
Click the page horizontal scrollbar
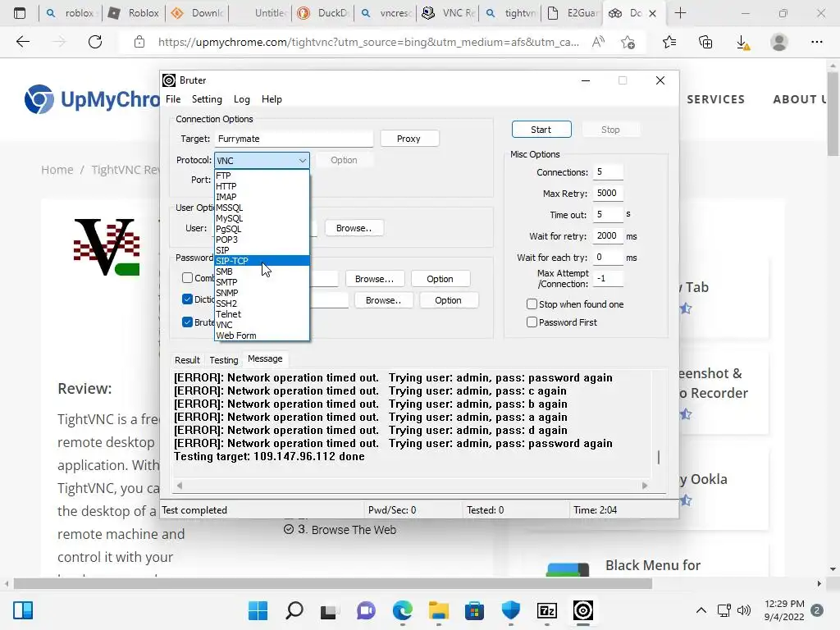[333, 584]
